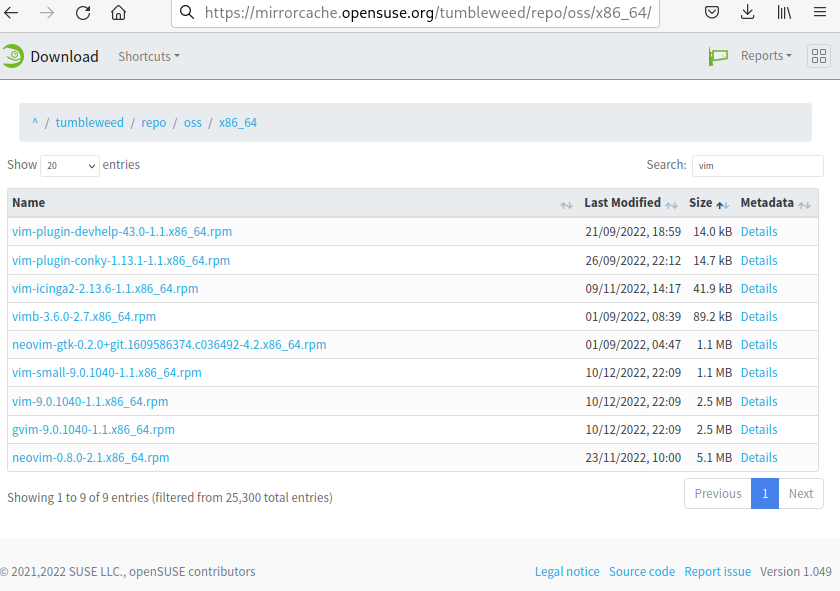Open the apps grid icon beside Reports
This screenshot has width=840, height=591.
pos(819,56)
